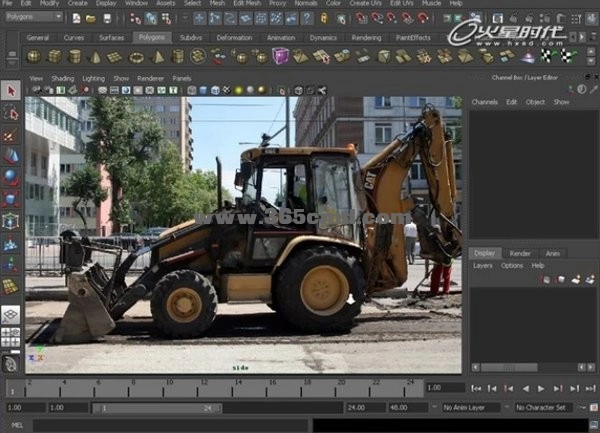
Task: Open the Polygons menu set dropdown
Action: (x=34, y=17)
